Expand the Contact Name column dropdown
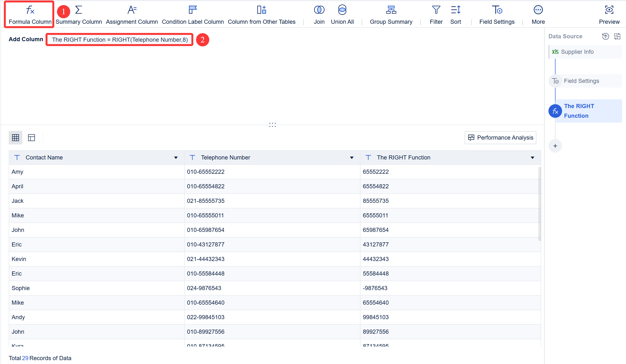Viewport: 626px width, 364px height. (176, 158)
